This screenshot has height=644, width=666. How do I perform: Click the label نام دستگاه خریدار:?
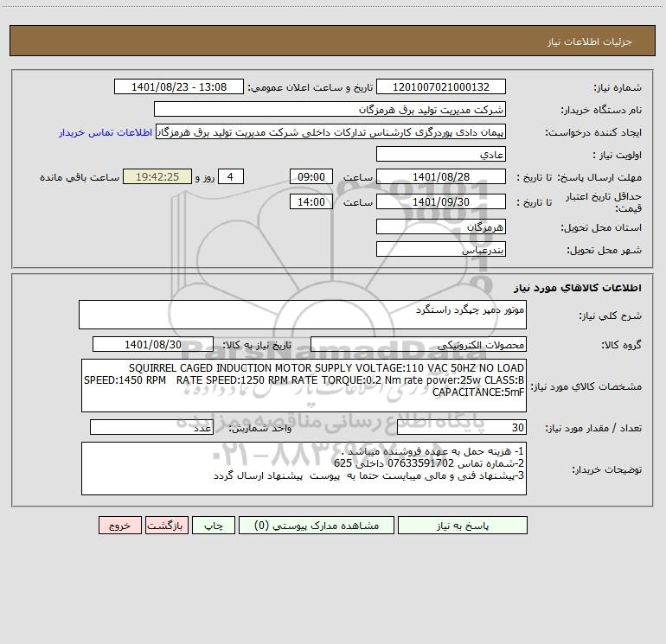click(601, 111)
